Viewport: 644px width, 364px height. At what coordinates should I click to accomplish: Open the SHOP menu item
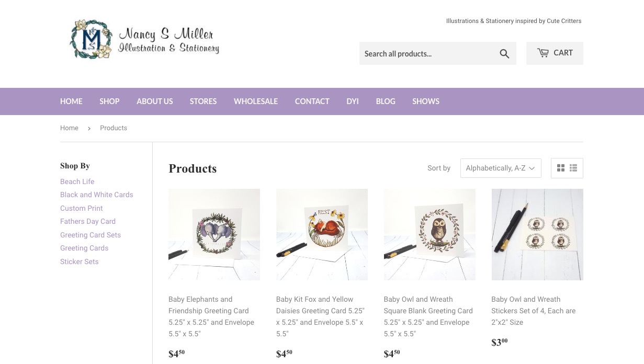[109, 101]
